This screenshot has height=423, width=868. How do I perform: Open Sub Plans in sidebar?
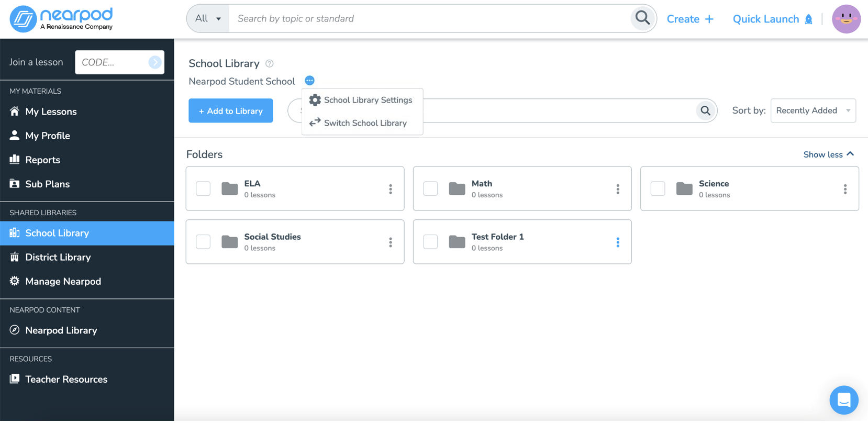[87, 184]
